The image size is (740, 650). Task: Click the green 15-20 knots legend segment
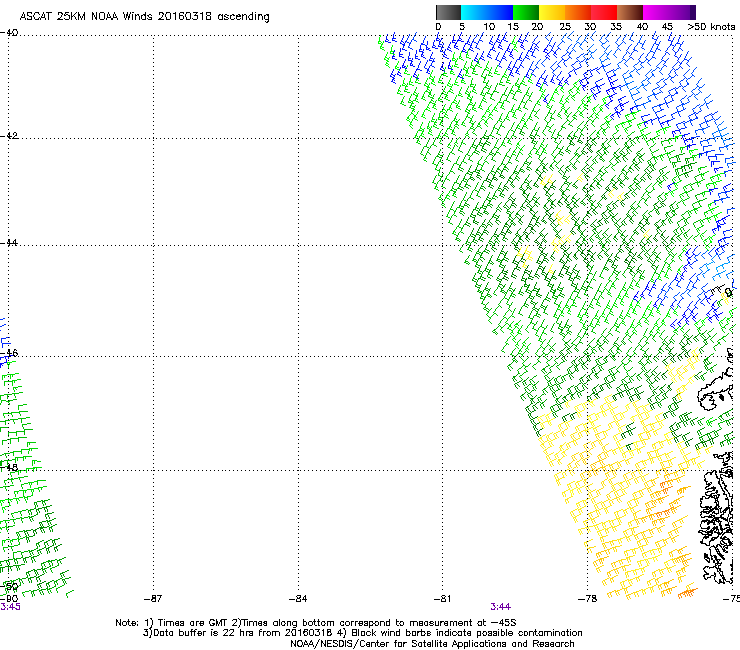pos(526,12)
